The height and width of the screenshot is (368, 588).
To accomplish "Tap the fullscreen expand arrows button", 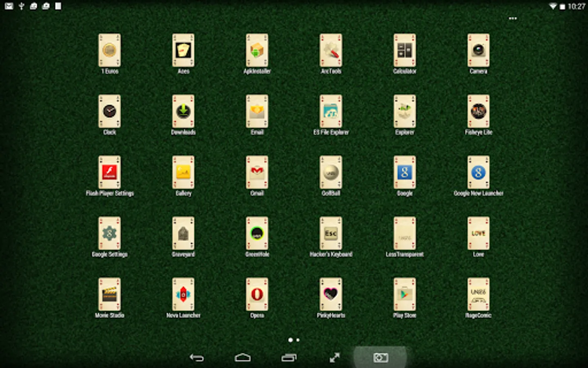I will [334, 358].
